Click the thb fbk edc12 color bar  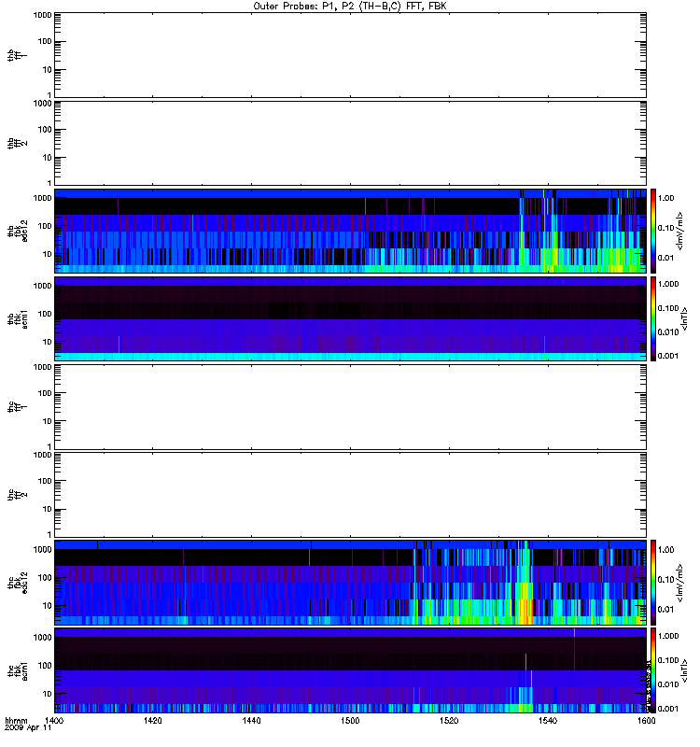[x=653, y=231]
